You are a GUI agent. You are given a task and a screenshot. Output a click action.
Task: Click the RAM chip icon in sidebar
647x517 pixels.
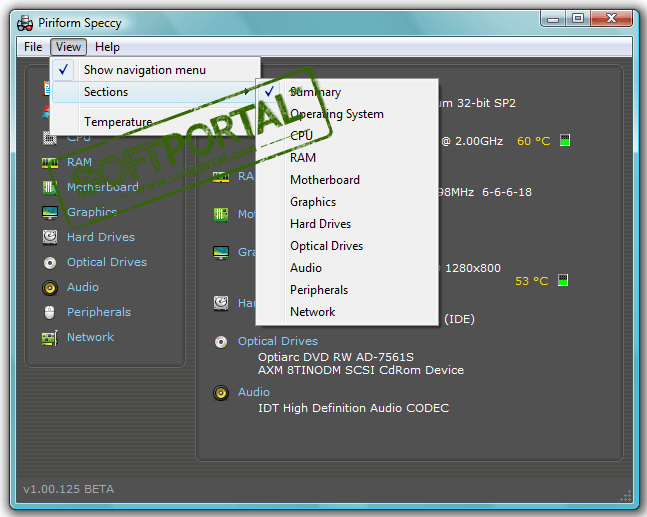49,162
